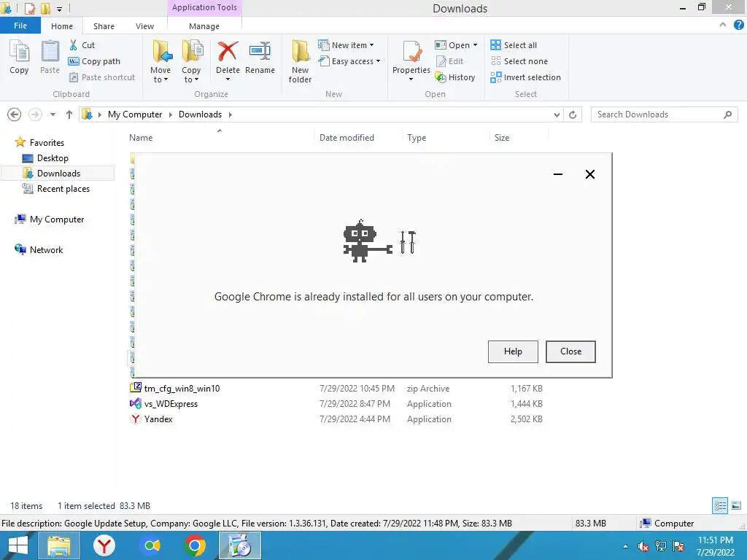Switch to the Home ribbon tab
The width and height of the screenshot is (747, 560).
62,26
